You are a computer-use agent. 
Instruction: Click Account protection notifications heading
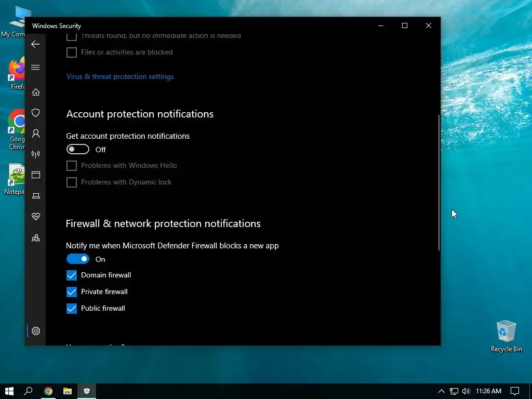[140, 114]
